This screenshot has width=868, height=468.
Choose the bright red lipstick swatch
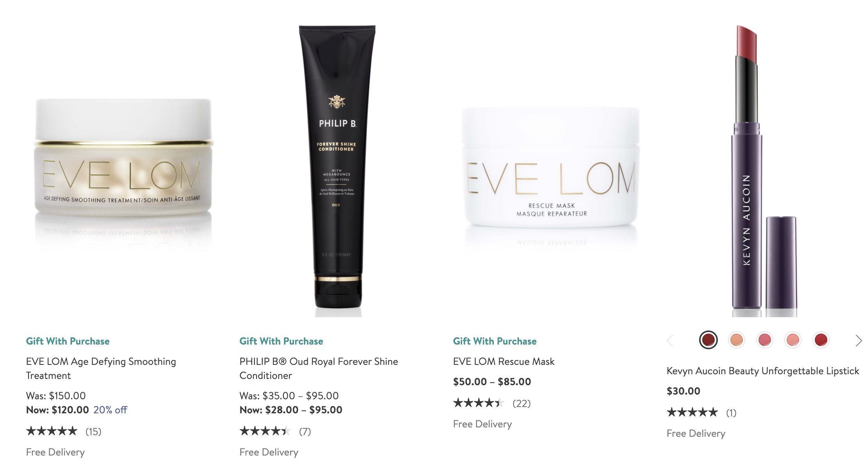pos(821,340)
